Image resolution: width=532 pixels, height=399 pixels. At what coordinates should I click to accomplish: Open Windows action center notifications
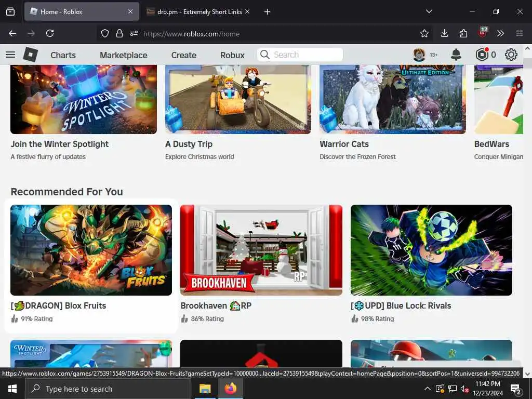click(515, 389)
